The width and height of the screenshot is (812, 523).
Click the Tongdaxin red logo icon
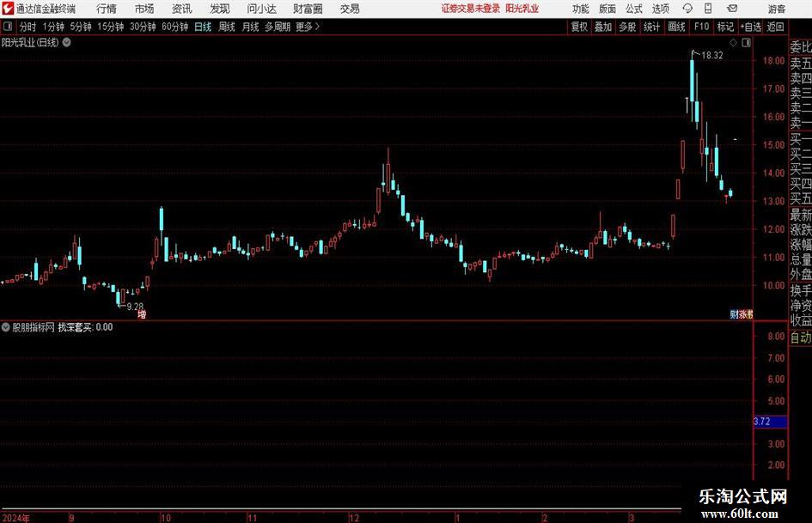coord(9,9)
